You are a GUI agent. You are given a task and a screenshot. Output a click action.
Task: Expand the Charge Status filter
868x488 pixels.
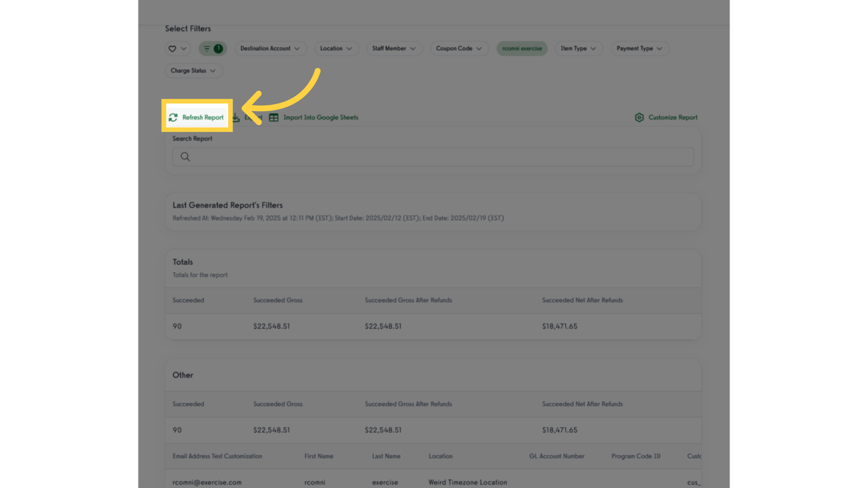click(x=193, y=71)
